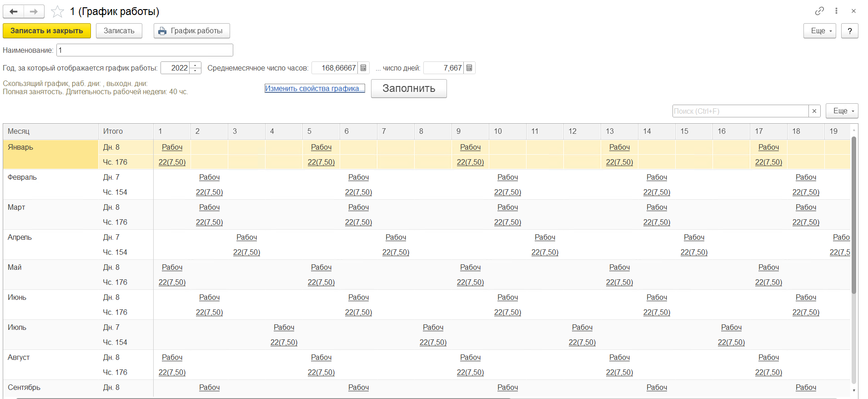Viewport: 868px width, 399px height.
Task: Add form to favorites with star icon
Action: tap(57, 11)
